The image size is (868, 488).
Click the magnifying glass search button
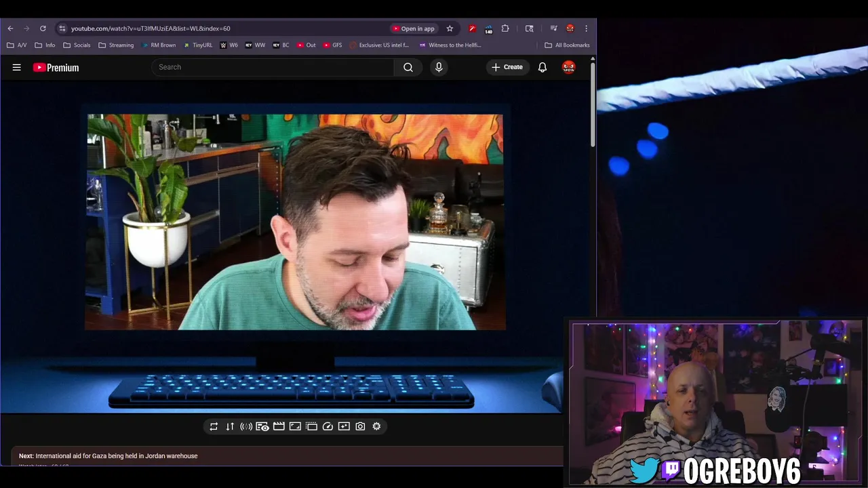tap(408, 67)
